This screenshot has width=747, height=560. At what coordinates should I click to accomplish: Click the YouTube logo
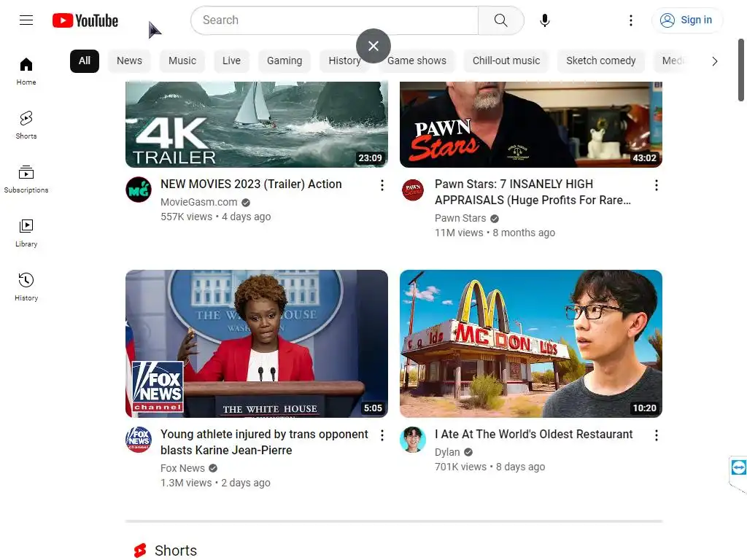point(85,20)
